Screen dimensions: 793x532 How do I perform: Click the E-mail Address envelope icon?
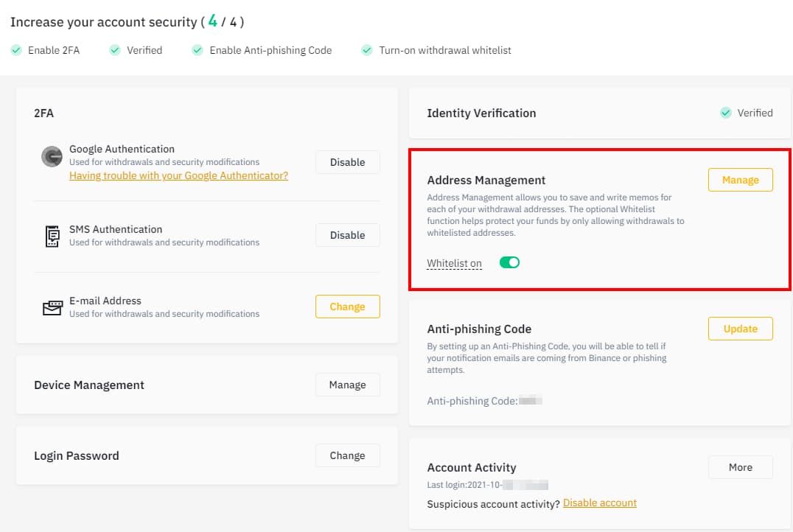52,308
